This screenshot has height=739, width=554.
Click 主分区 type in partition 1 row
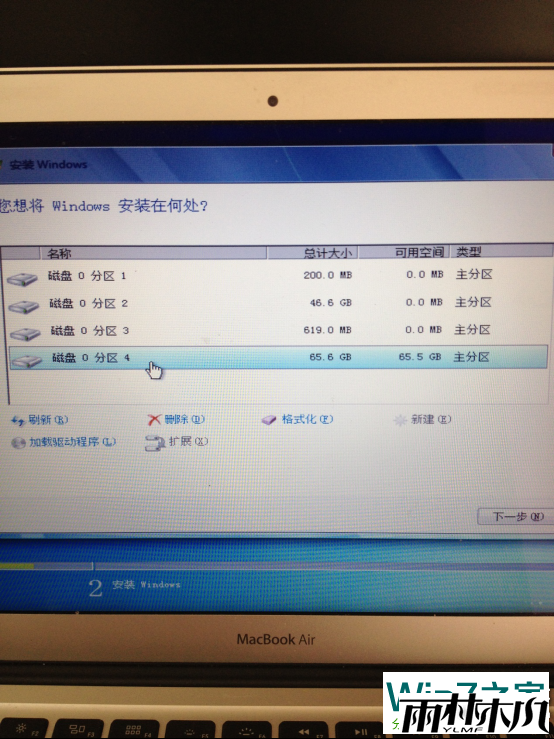[474, 274]
